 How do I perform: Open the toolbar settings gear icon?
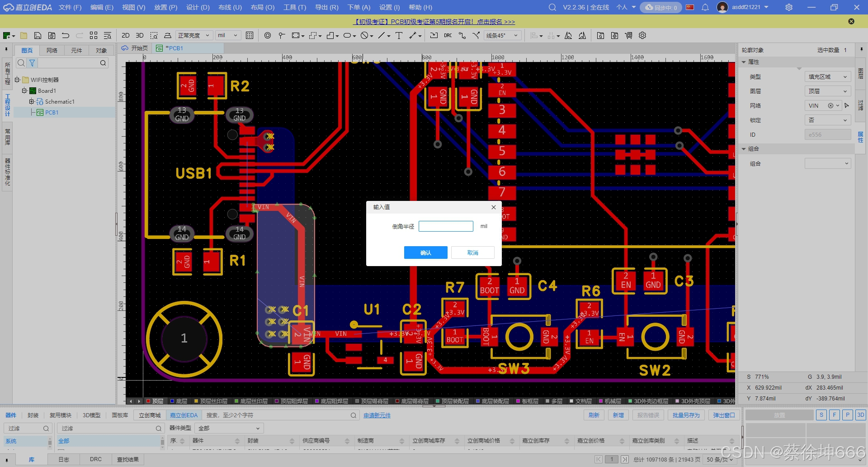pyautogui.click(x=642, y=35)
